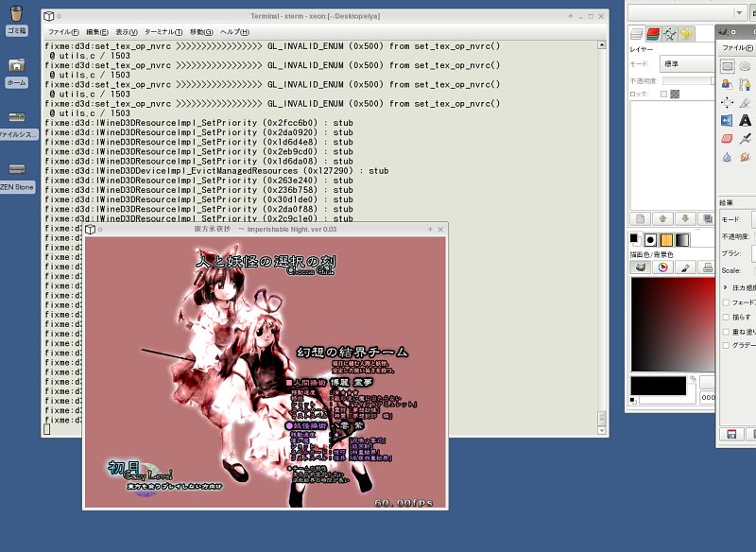This screenshot has height=552, width=756.
Task: Choose the Blur/Sharpen droplet tool
Action: 727,157
